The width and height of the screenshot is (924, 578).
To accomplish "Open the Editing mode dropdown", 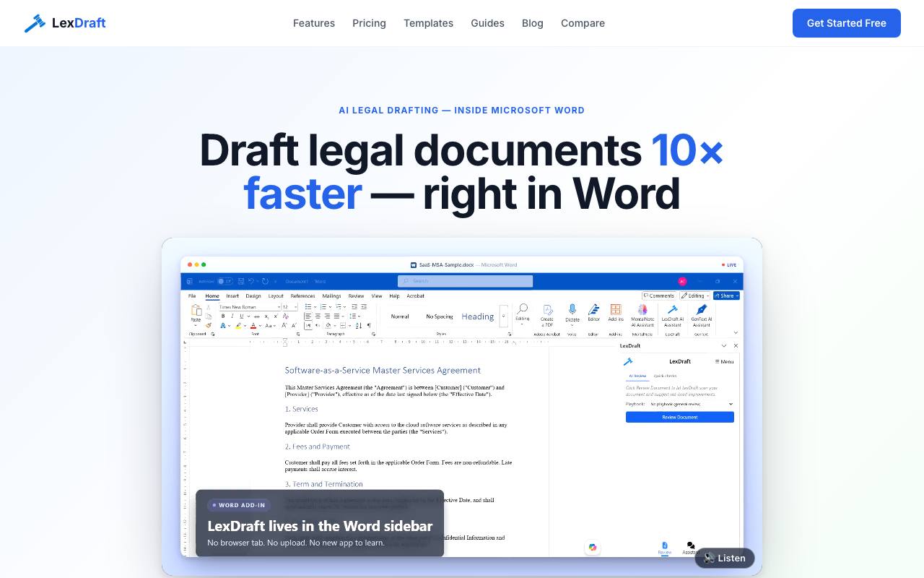I will point(694,296).
